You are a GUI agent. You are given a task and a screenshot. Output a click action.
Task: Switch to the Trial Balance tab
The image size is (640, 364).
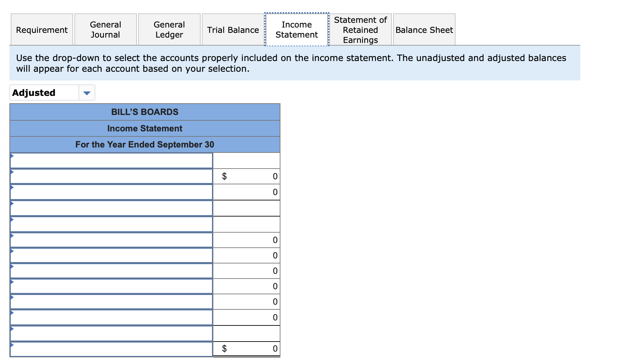click(x=233, y=29)
